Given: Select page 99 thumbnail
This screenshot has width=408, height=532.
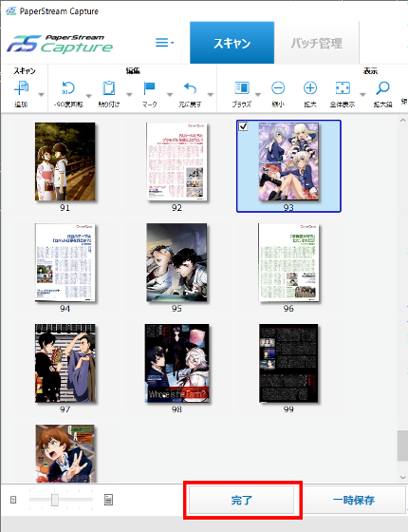Looking at the screenshot, I should (288, 363).
